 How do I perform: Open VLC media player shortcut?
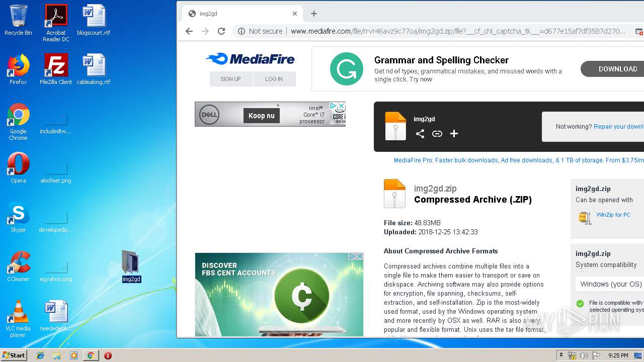click(x=18, y=319)
